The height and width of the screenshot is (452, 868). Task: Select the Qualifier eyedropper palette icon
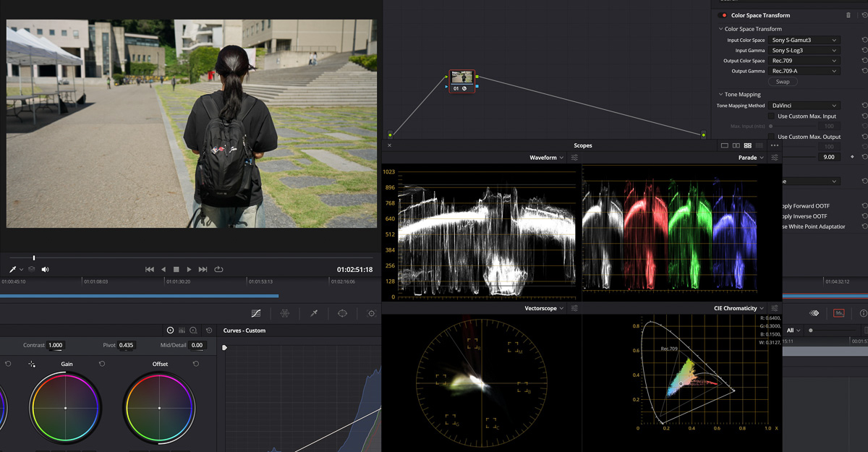pyautogui.click(x=314, y=313)
